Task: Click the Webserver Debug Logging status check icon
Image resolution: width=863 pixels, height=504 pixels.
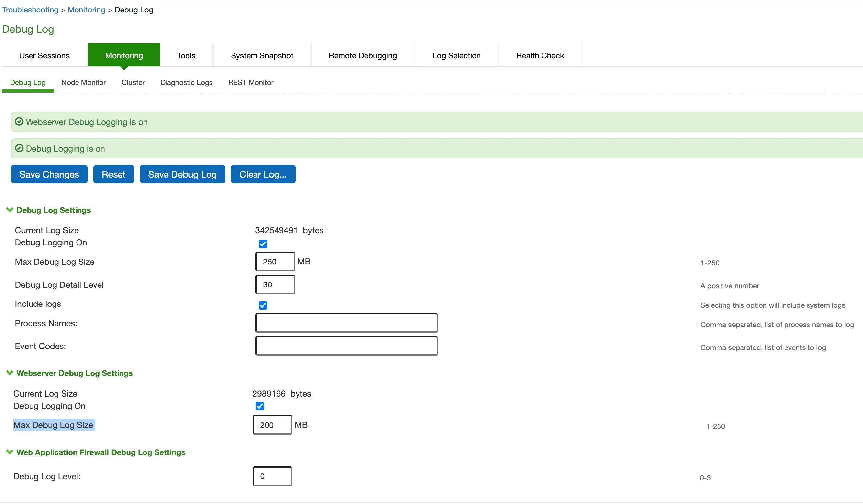Action: [19, 122]
